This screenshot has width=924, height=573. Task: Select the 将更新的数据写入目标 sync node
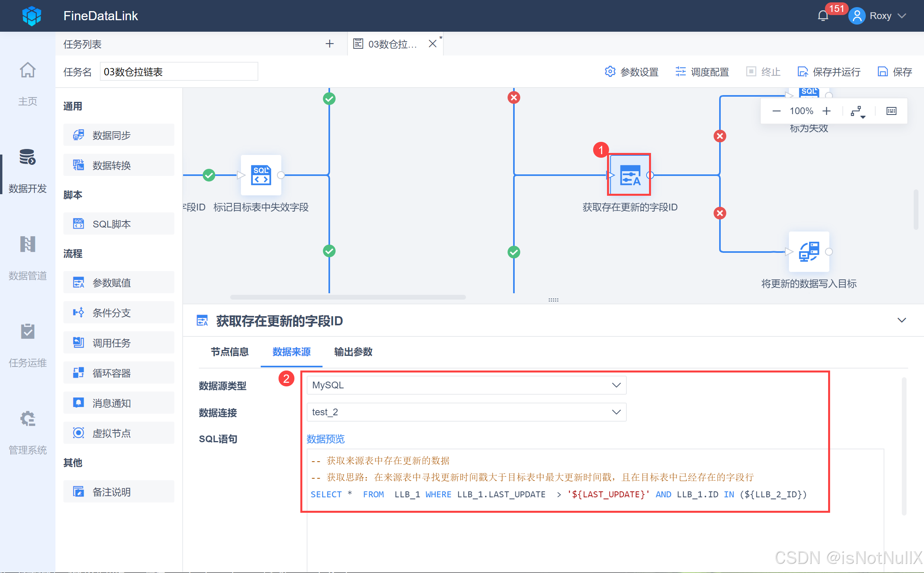[809, 252]
